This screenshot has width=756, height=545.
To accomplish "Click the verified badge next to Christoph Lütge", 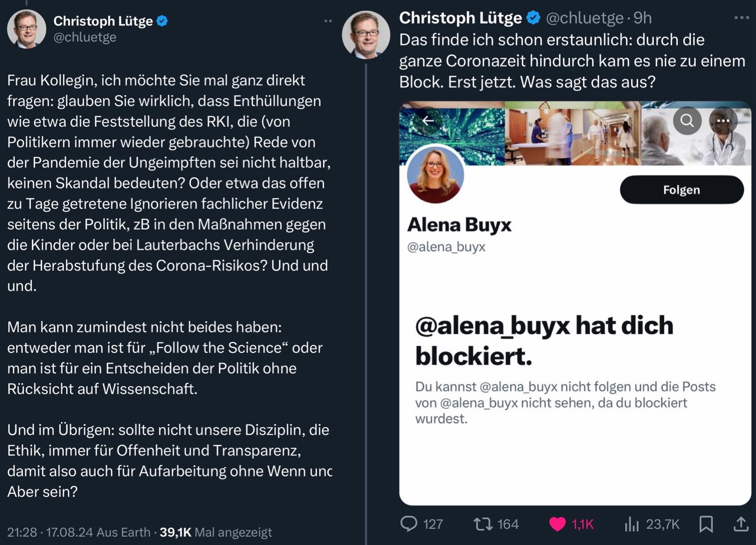I will tap(162, 20).
